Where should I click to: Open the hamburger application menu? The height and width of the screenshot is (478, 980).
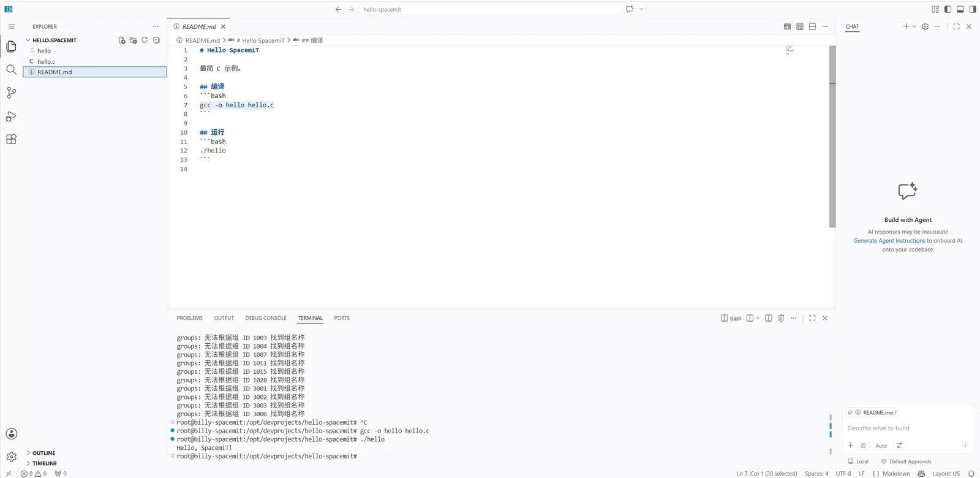(11, 26)
